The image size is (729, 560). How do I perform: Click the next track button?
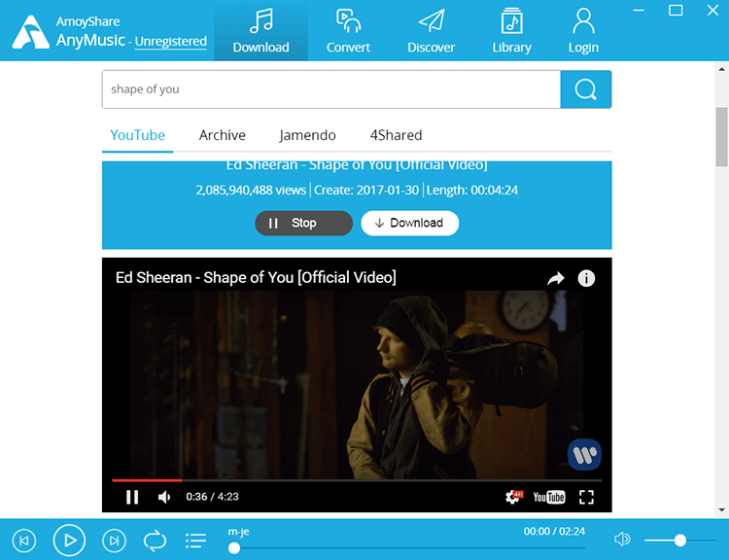(114, 541)
